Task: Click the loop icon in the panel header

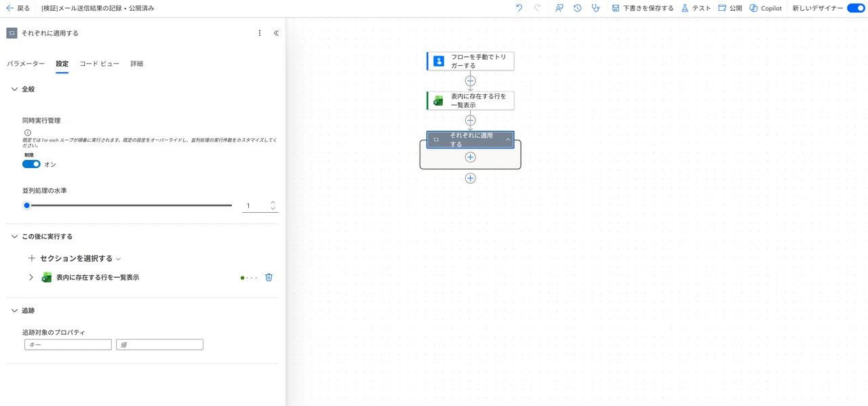Action: point(12,33)
